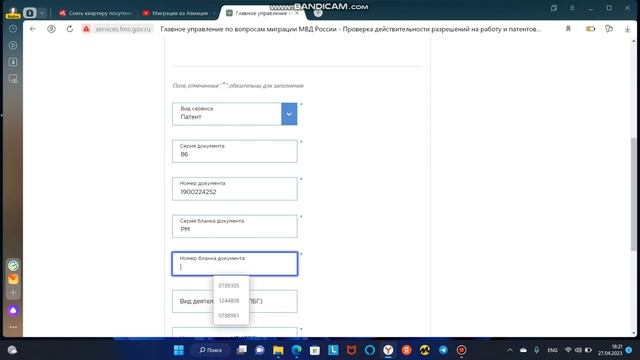Expand hidden system tray icons chevron
This screenshot has height=360, width=640.
point(510,350)
